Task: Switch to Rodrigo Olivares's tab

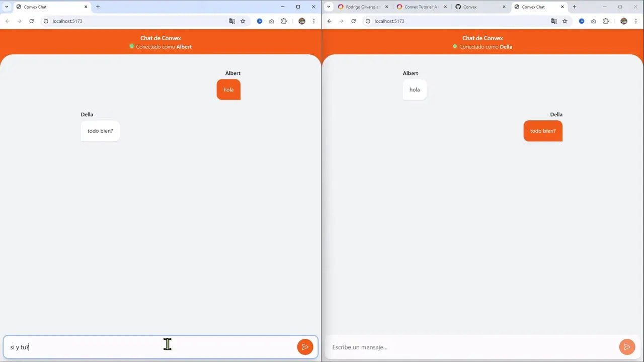Action: 362,7
